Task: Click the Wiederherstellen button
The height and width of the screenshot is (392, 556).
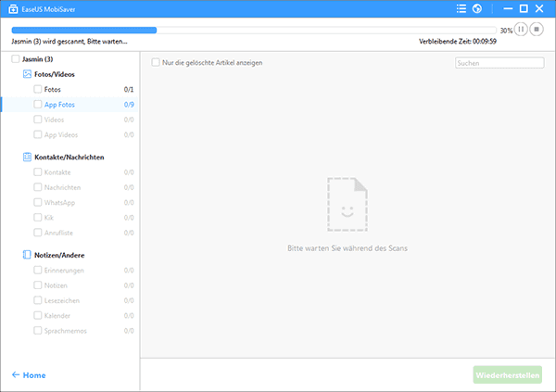Action: point(508,374)
